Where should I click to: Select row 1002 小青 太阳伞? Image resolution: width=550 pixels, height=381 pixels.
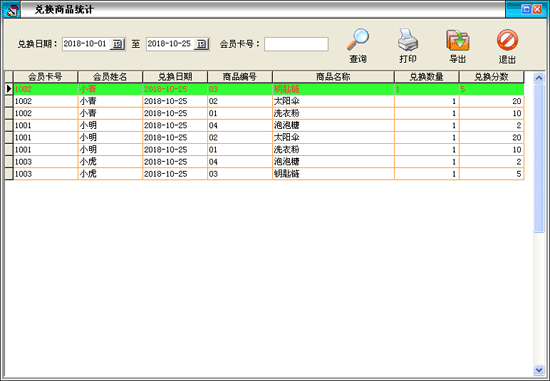(269, 101)
